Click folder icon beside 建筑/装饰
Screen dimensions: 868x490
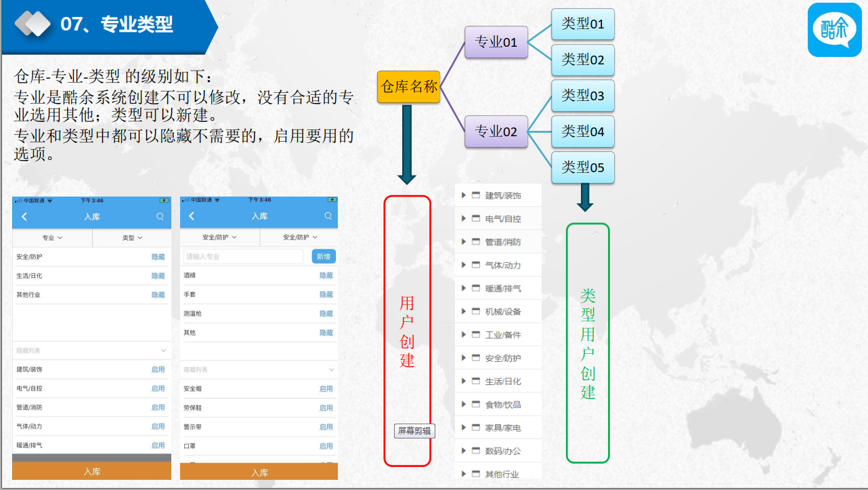476,195
